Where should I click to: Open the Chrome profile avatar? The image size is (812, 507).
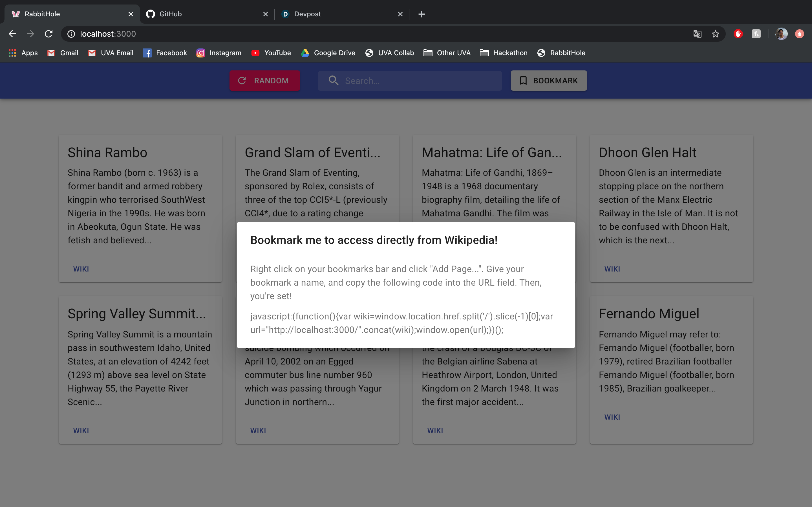(x=781, y=34)
